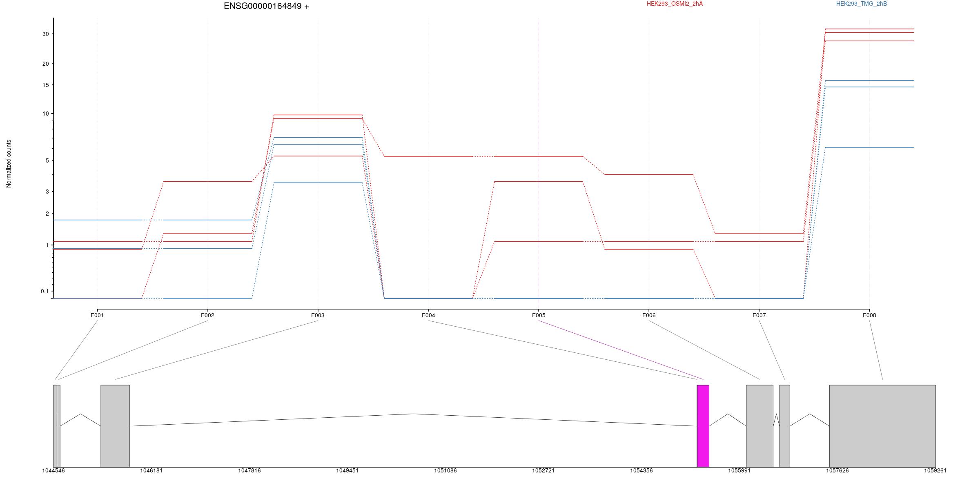This screenshot has height=490, width=980.
Task: Click the genomic coordinate 1055991
Action: [x=739, y=471]
